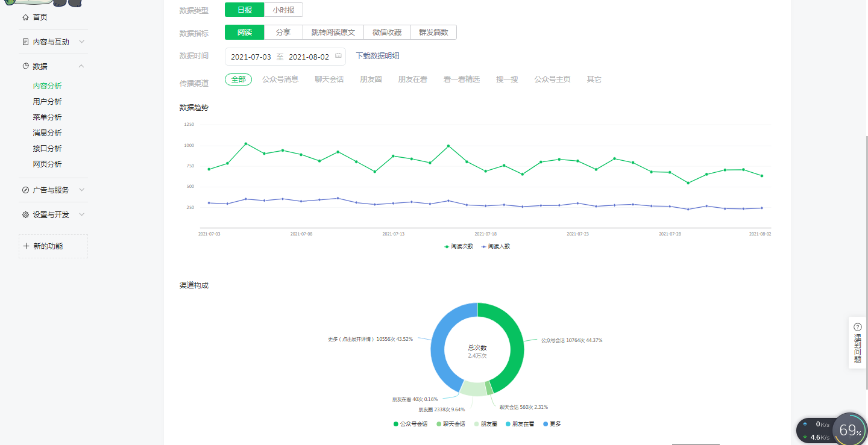The height and width of the screenshot is (445, 868).
Task: Select the 分享 data metric
Action: tap(283, 33)
